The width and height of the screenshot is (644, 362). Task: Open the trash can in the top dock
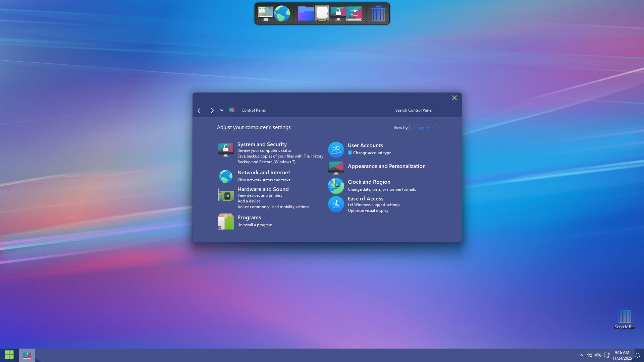click(x=378, y=14)
